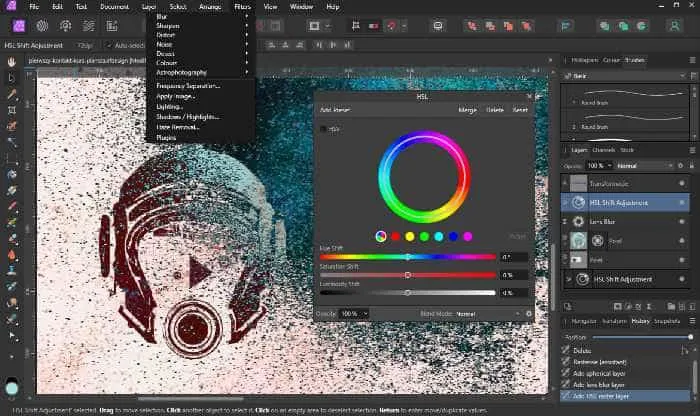Click the Merge button in the HSL dialog
The height and width of the screenshot is (416, 700).
[466, 109]
